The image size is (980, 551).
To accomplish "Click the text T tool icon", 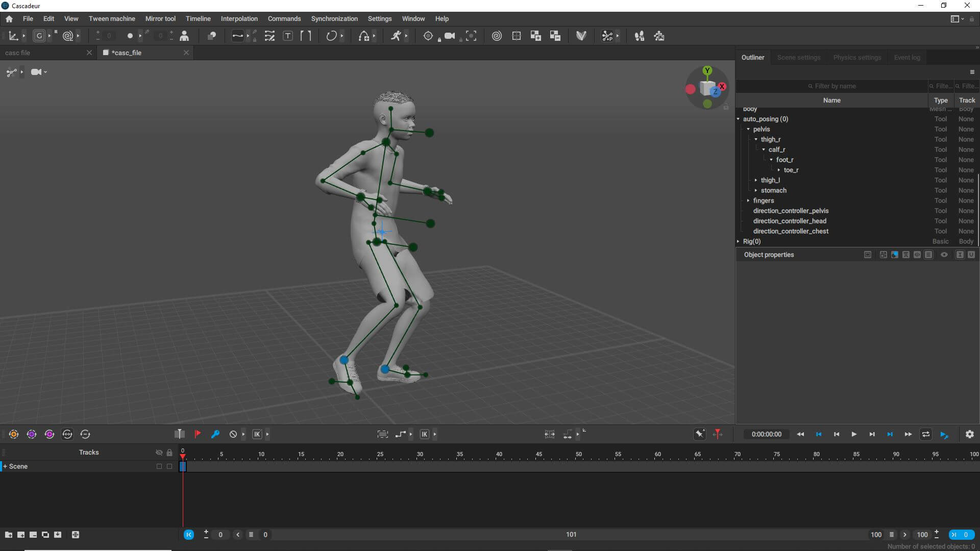I will tap(288, 36).
